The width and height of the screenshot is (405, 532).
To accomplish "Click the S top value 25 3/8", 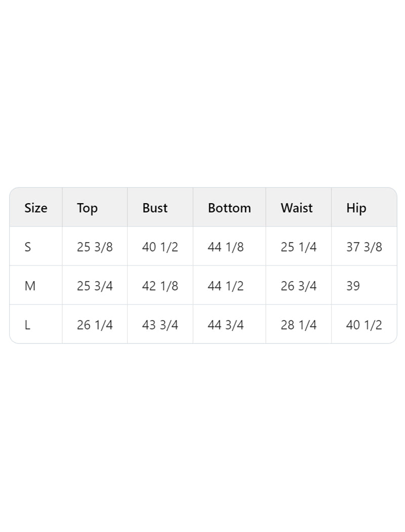I will (95, 247).
